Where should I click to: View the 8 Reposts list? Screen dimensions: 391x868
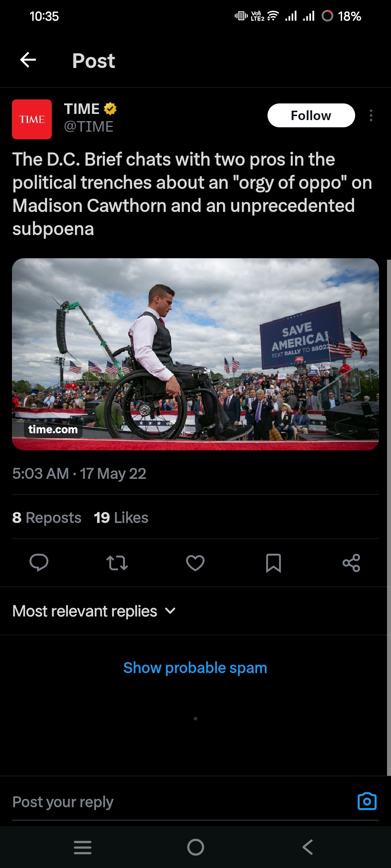[47, 518]
